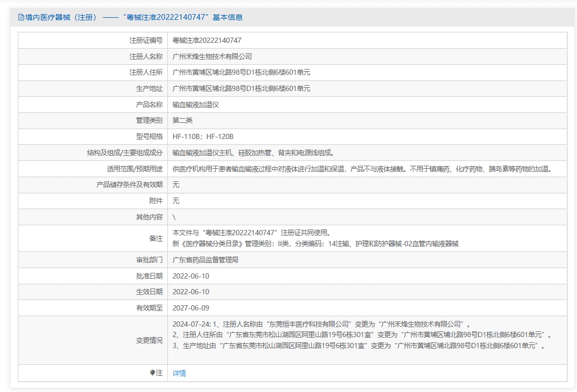Click the 生效日期 label
Screen dimensions: 577x392
(x=150, y=292)
